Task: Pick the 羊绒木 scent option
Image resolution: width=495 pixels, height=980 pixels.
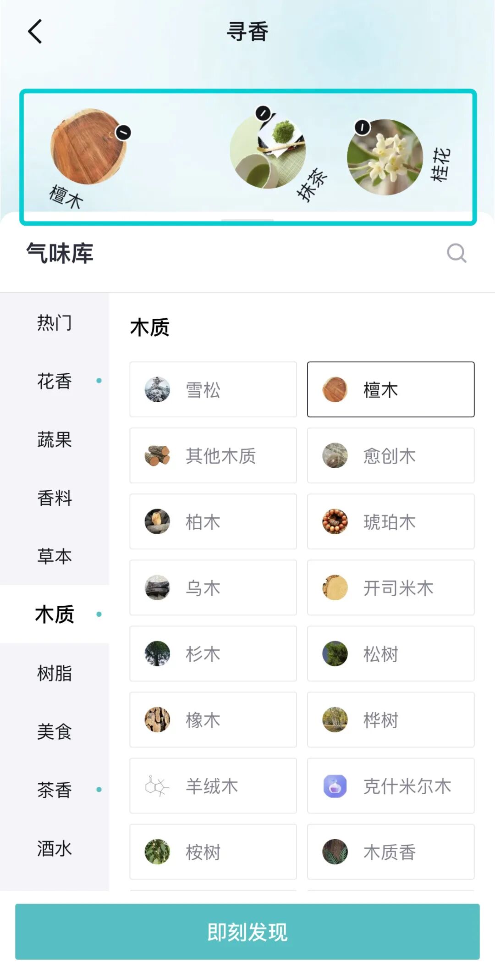Action: point(213,786)
